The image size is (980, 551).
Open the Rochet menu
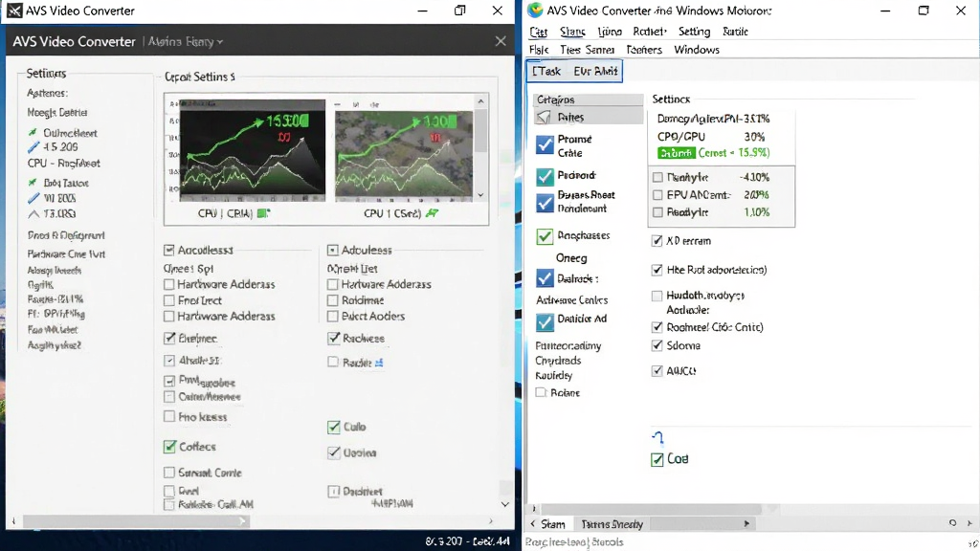click(650, 32)
